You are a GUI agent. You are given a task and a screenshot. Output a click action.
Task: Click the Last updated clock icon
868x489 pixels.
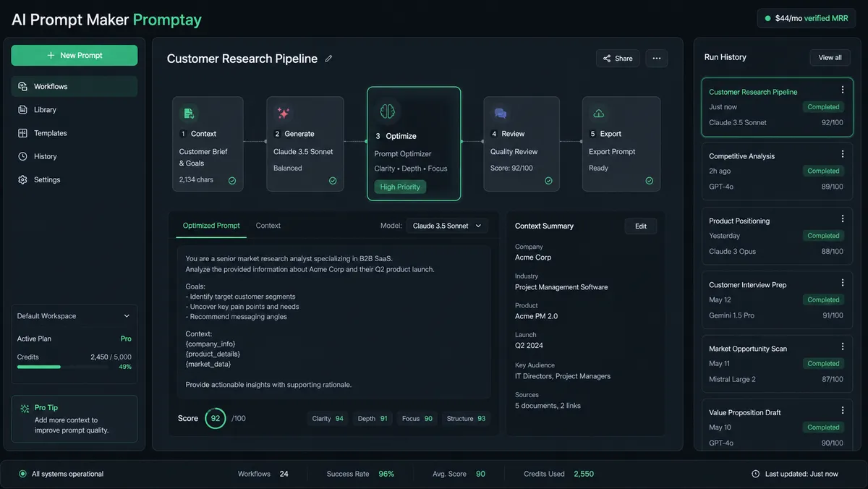pos(756,474)
